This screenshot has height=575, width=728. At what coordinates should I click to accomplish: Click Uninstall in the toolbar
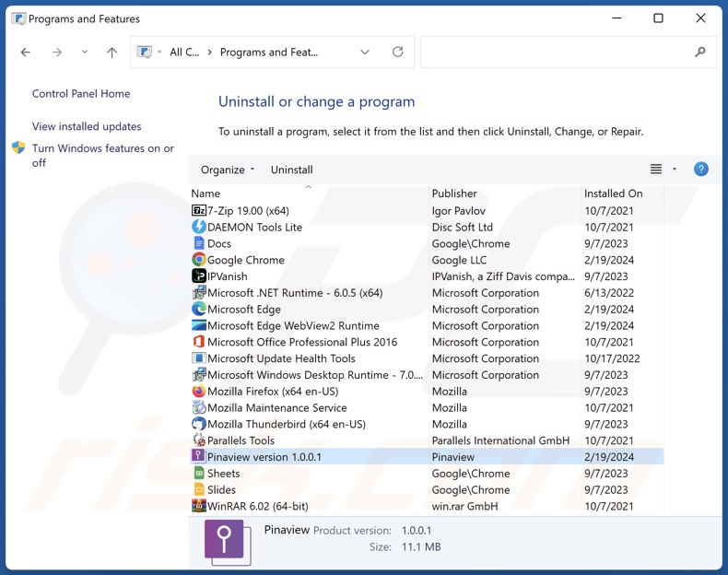[291, 170]
